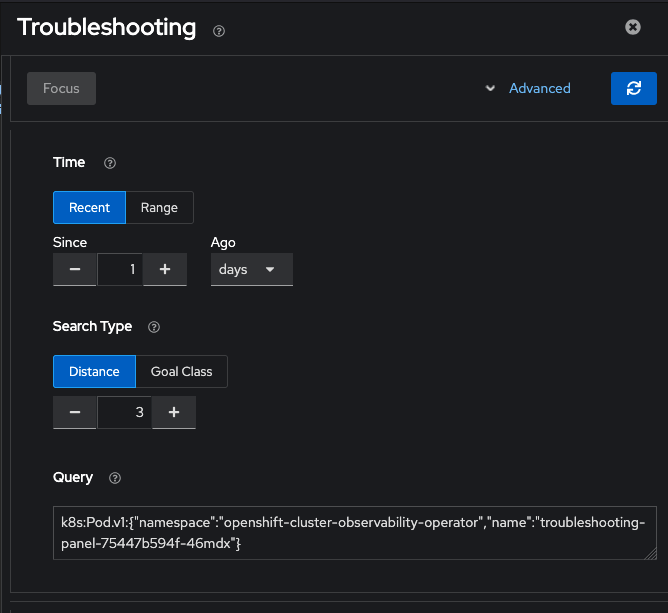The image size is (668, 613).
Task: Collapse the Advanced section
Action: pos(528,88)
